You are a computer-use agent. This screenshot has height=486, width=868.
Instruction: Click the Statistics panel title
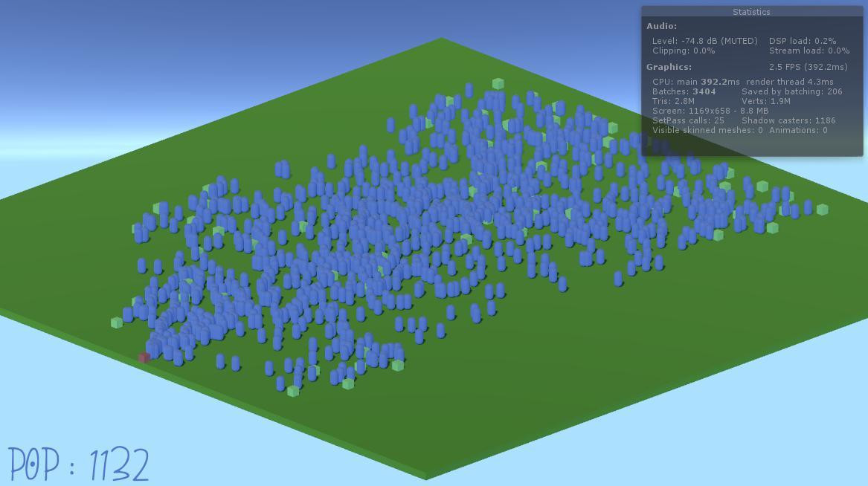click(751, 12)
